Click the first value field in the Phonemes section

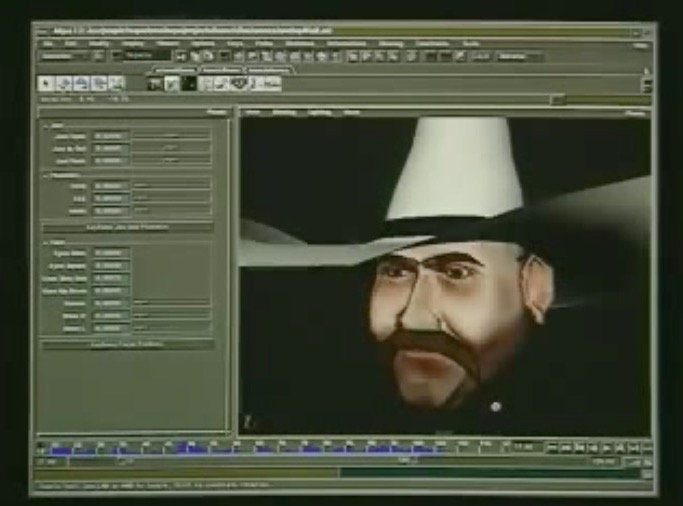(112, 185)
